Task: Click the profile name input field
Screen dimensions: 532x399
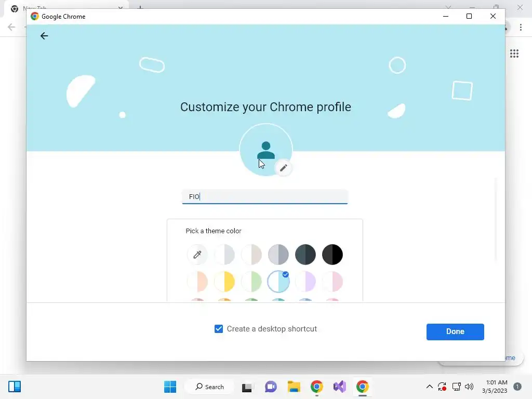Action: (264, 197)
